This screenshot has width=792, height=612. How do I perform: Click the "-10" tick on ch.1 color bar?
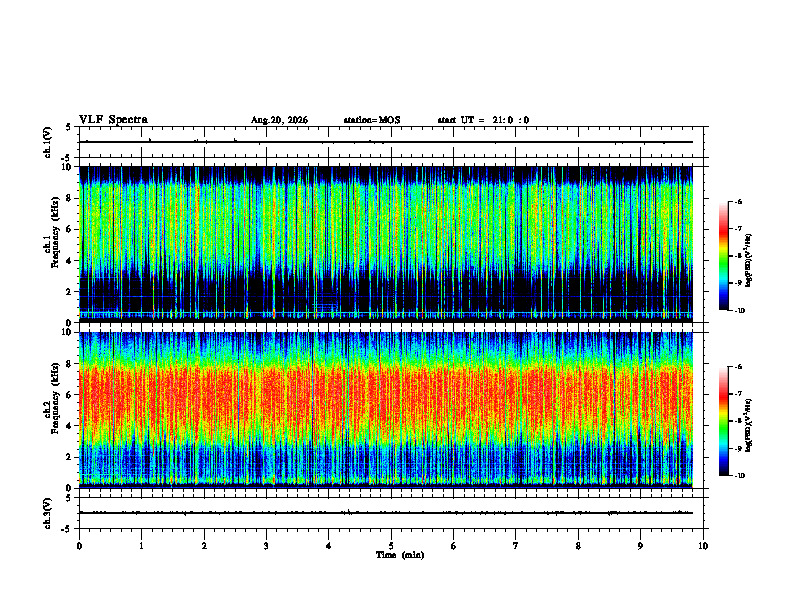[739, 311]
